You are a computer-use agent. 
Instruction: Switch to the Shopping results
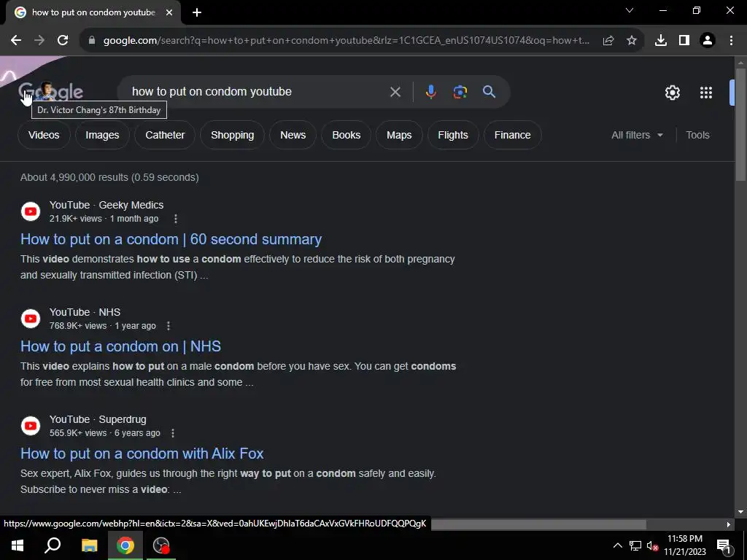point(233,135)
